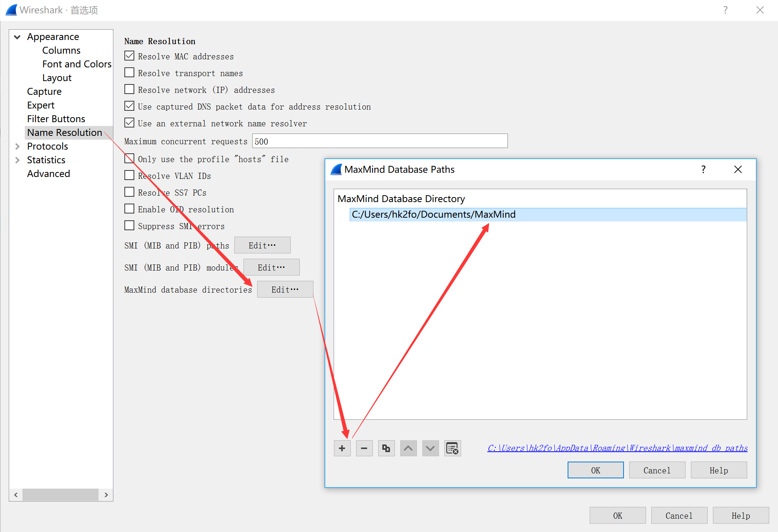
Task: Clear all MaxMind path entries
Action: click(452, 448)
